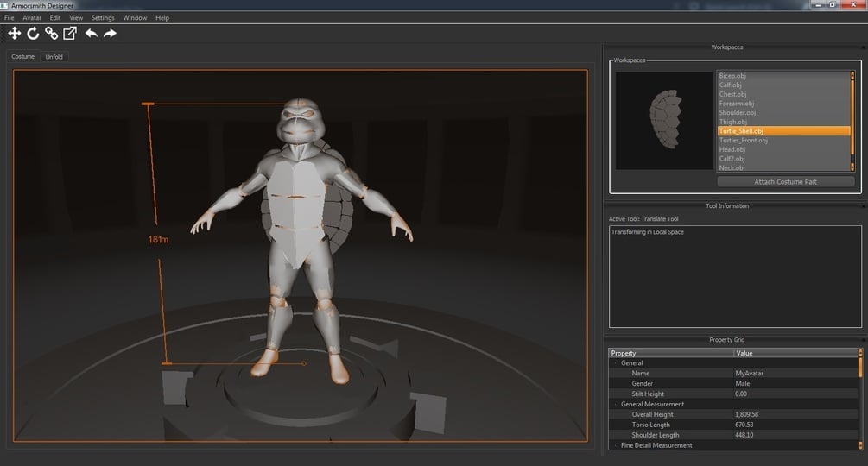
Task: Open the View menu
Action: point(76,17)
